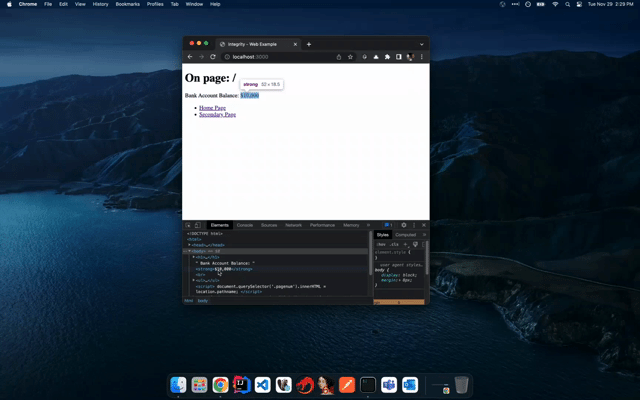Toggle the DevTools device toolbar icon
This screenshot has height=400, width=640.
click(x=198, y=225)
